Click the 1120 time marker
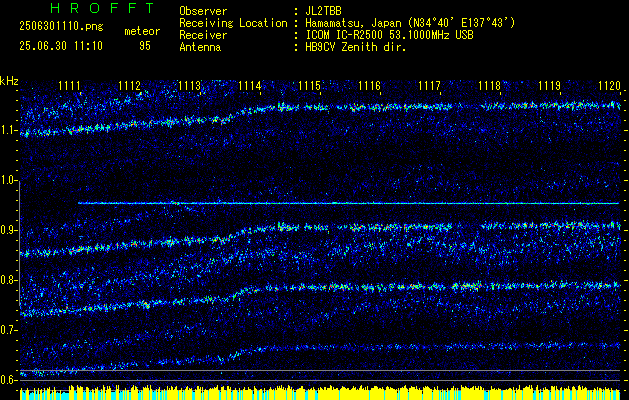This screenshot has height=400, width=629. coord(609,85)
